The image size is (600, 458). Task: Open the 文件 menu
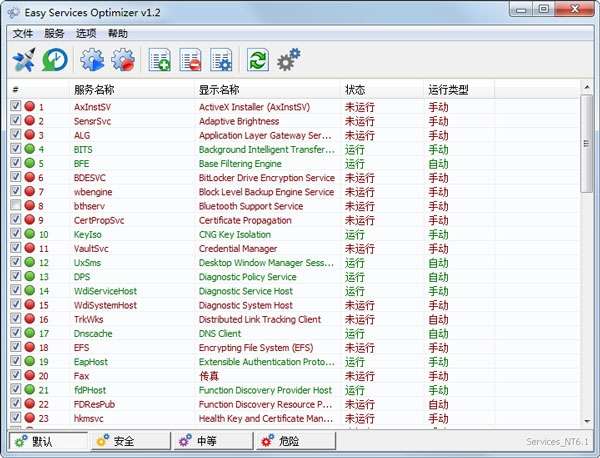coord(23,34)
